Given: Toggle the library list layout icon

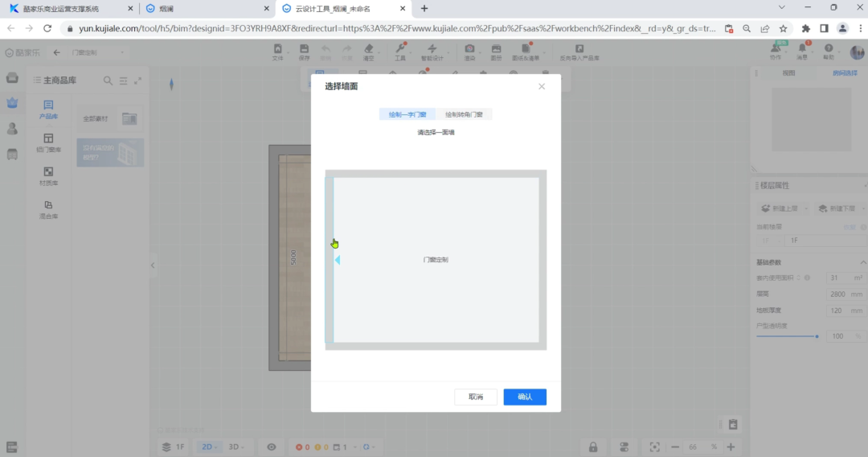Looking at the screenshot, I should tap(124, 81).
